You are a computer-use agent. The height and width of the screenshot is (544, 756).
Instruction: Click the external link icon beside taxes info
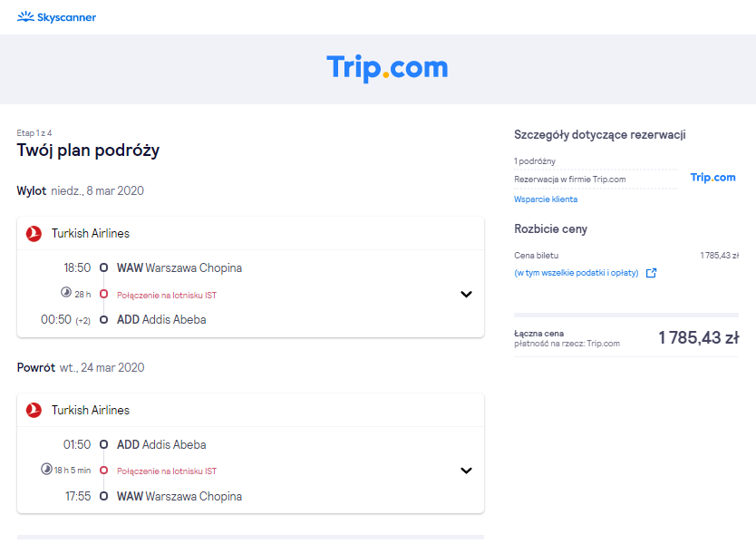click(x=652, y=273)
